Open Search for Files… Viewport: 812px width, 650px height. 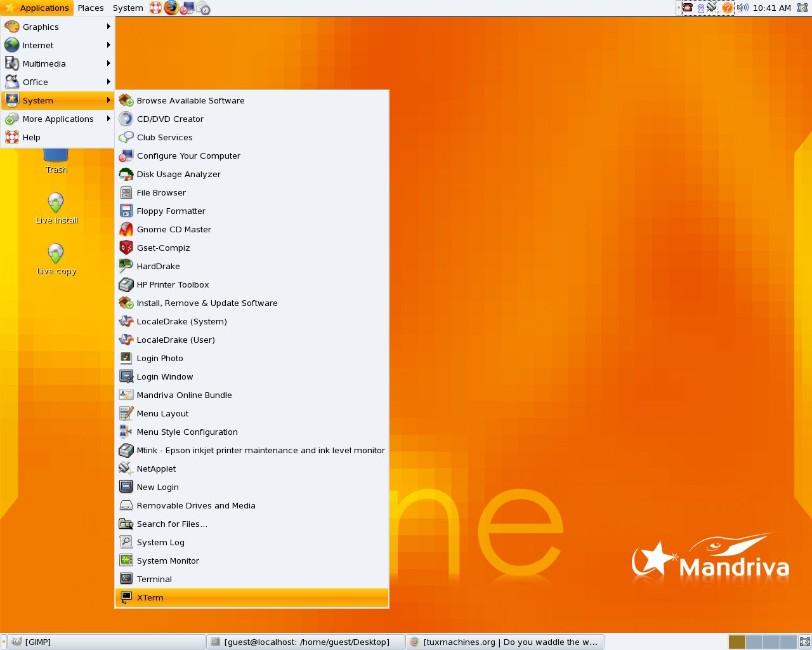coord(252,524)
